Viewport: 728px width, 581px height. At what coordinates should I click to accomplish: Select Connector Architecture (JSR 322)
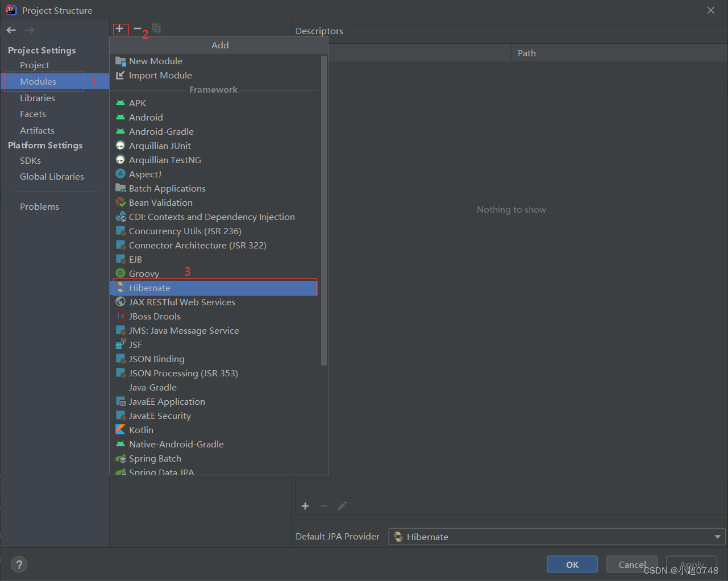click(213, 245)
